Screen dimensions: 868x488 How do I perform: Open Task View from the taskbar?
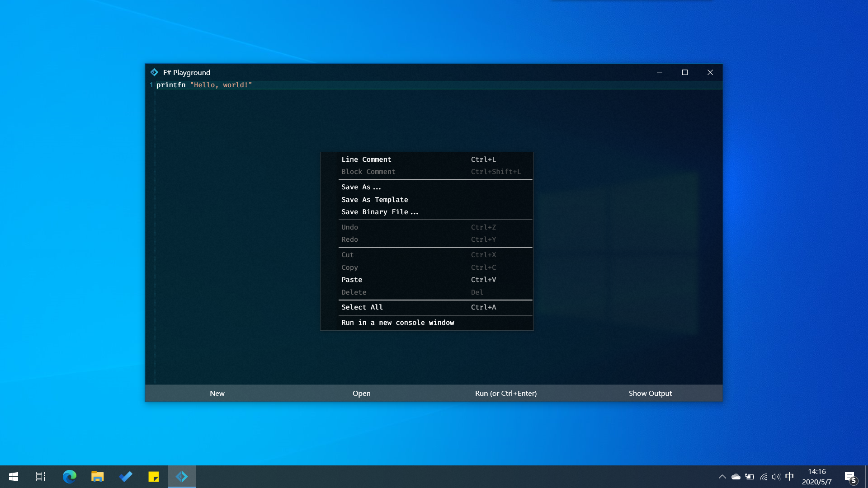41,477
